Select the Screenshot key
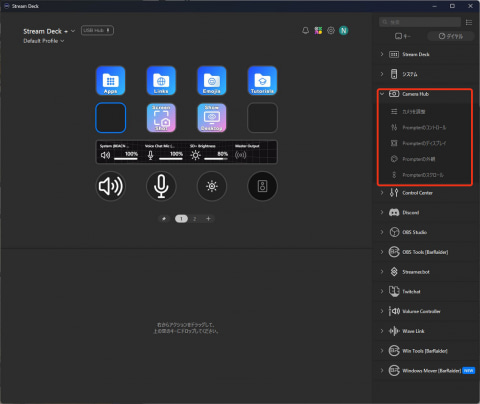 point(161,118)
